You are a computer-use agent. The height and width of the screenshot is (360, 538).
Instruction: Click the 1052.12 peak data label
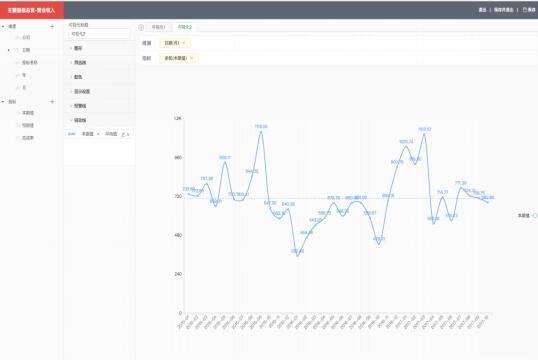(424, 129)
